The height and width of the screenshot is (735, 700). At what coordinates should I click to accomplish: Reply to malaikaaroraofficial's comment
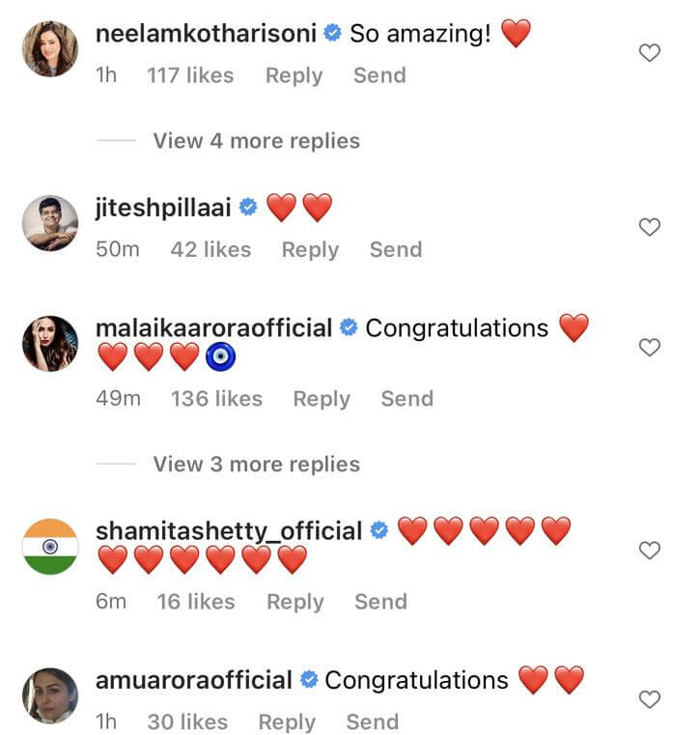(322, 399)
